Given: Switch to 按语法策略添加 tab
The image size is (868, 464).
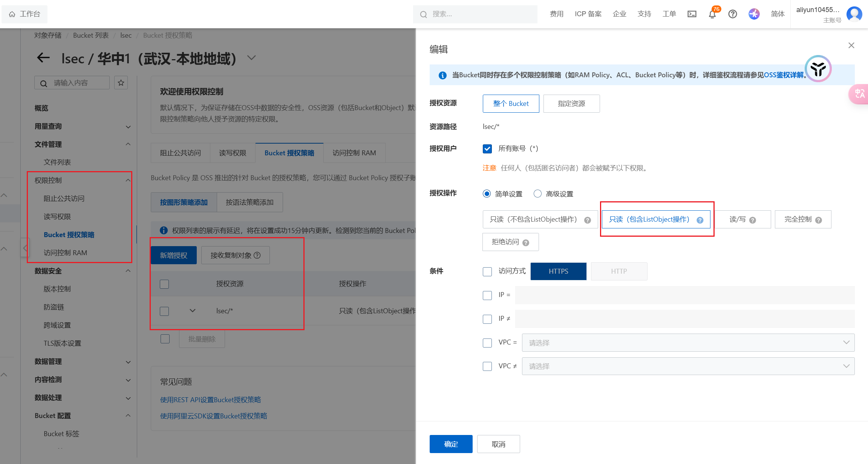Looking at the screenshot, I should (250, 202).
